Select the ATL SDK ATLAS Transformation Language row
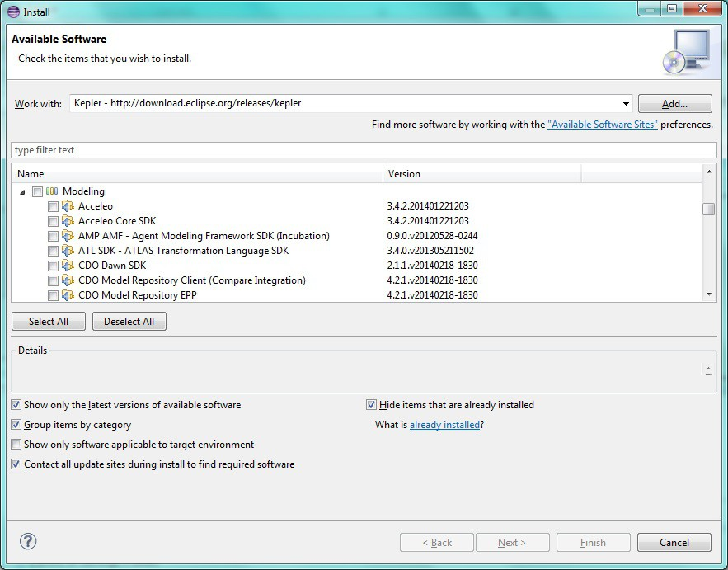This screenshot has width=728, height=570. (x=183, y=251)
